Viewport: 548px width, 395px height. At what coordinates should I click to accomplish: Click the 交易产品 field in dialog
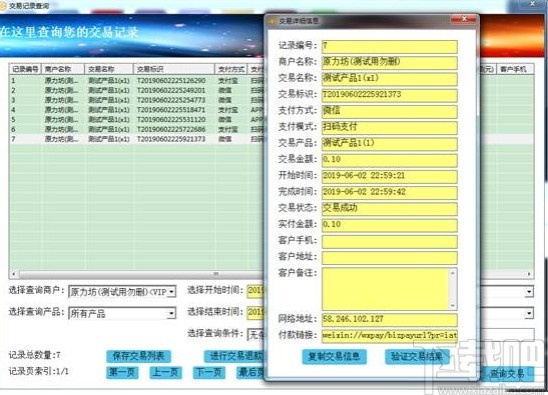pyautogui.click(x=389, y=144)
